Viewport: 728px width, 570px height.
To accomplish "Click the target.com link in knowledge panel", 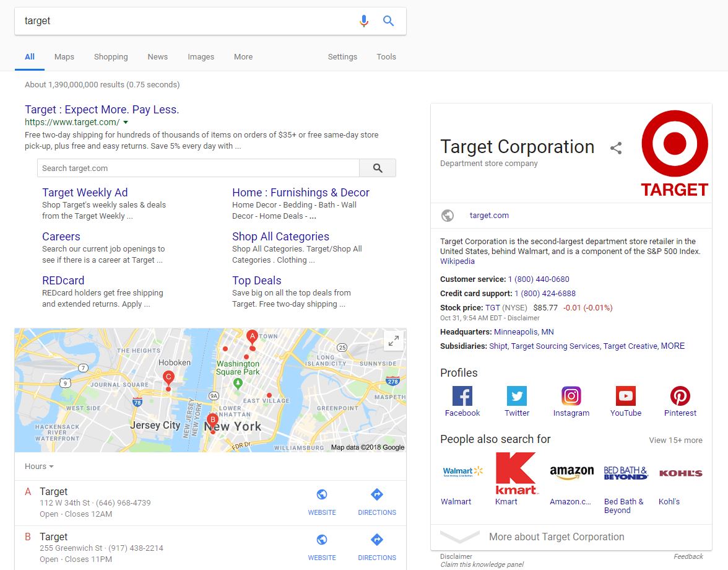I will (489, 216).
